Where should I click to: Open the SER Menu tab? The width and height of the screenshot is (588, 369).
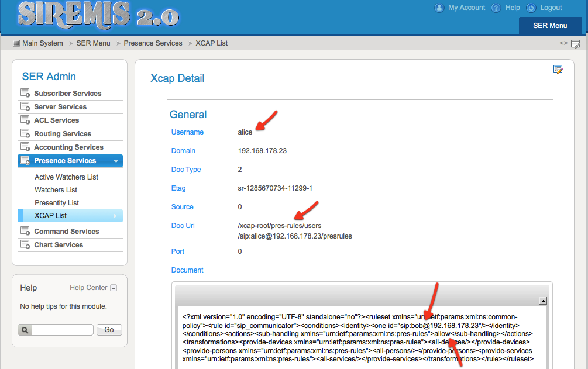point(550,26)
